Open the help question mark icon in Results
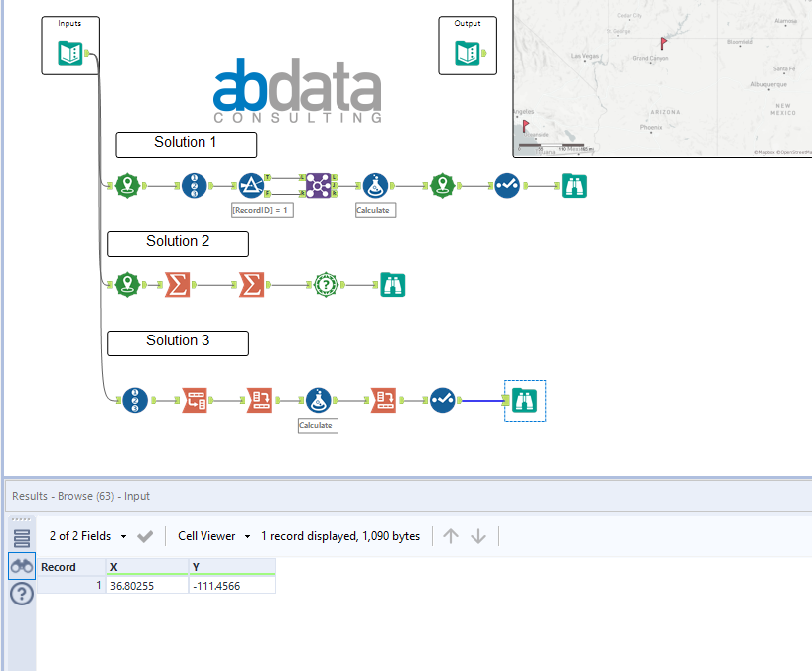The height and width of the screenshot is (671, 812). (x=22, y=594)
